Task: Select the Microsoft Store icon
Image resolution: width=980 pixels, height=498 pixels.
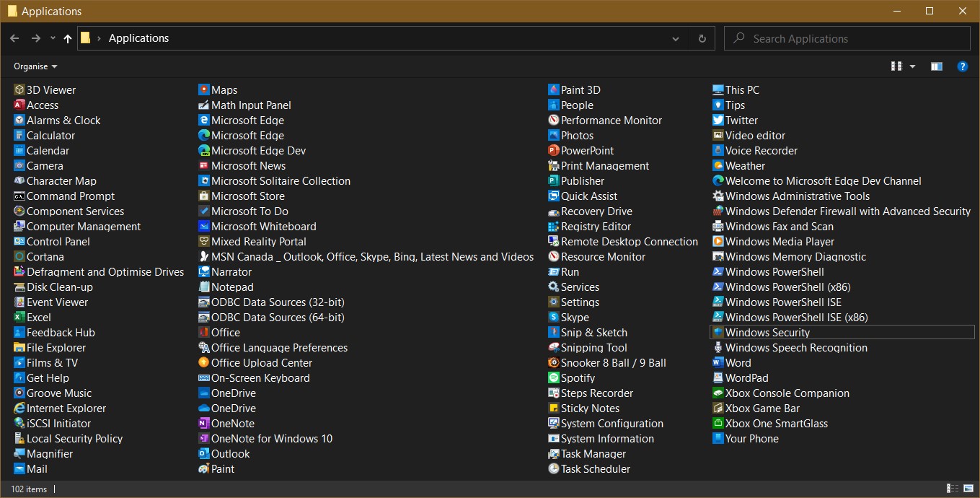Action: (x=204, y=196)
